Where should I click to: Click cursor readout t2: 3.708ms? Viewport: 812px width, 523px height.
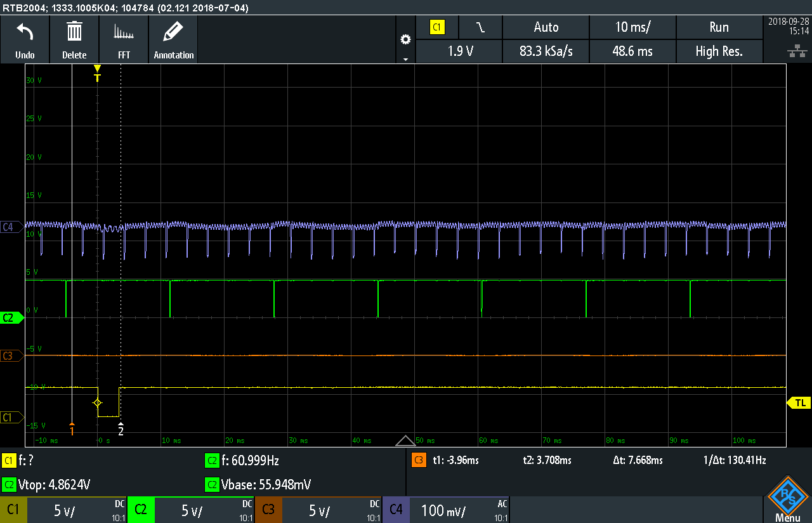click(x=547, y=460)
